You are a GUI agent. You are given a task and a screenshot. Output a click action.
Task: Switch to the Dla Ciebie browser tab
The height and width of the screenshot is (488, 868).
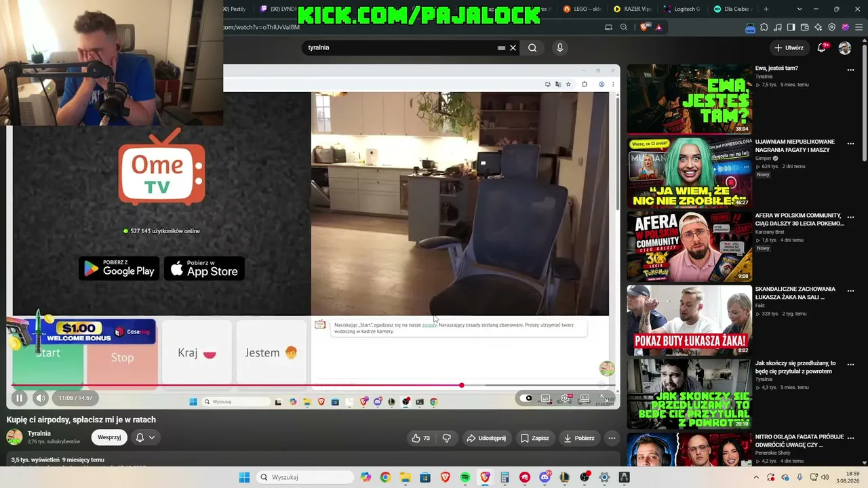coord(733,9)
